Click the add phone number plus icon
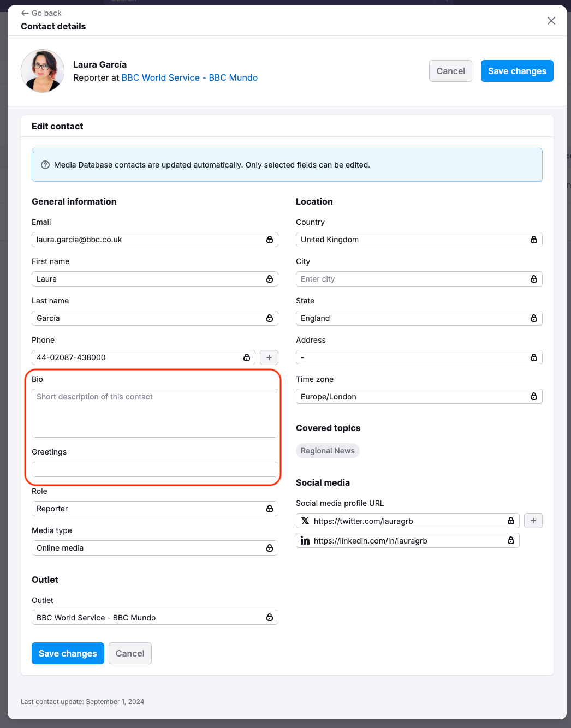This screenshot has width=571, height=728. 269,357
